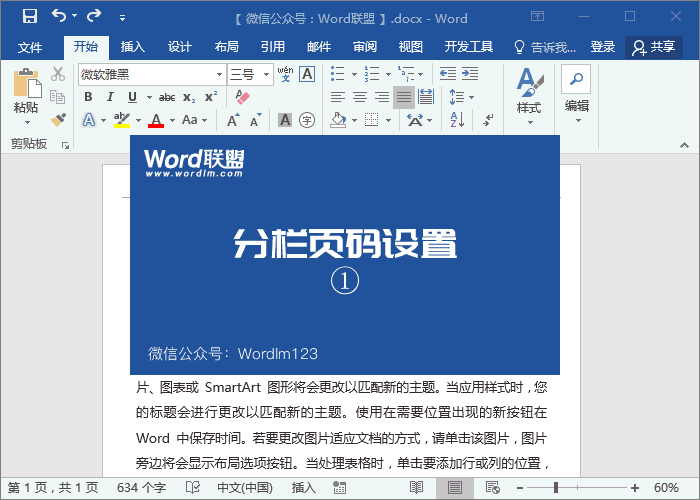
Task: Apply yellow text highlight color
Action: click(x=121, y=120)
